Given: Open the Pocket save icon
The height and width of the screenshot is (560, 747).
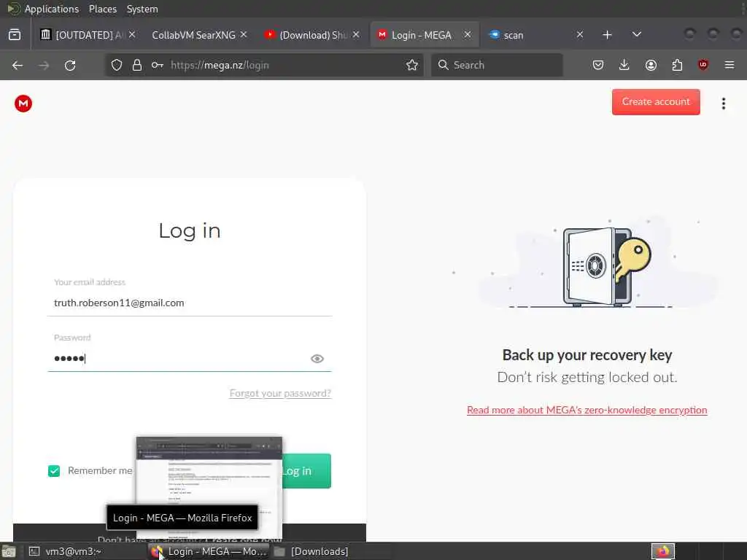Looking at the screenshot, I should (598, 65).
